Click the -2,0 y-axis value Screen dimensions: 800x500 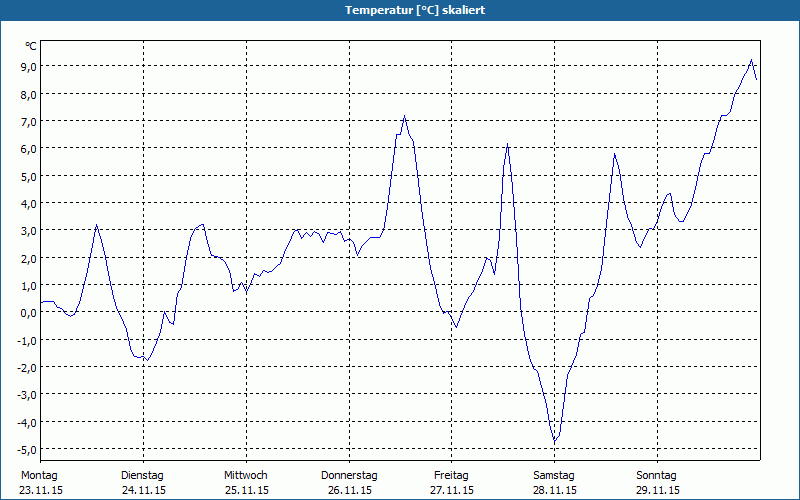26,368
